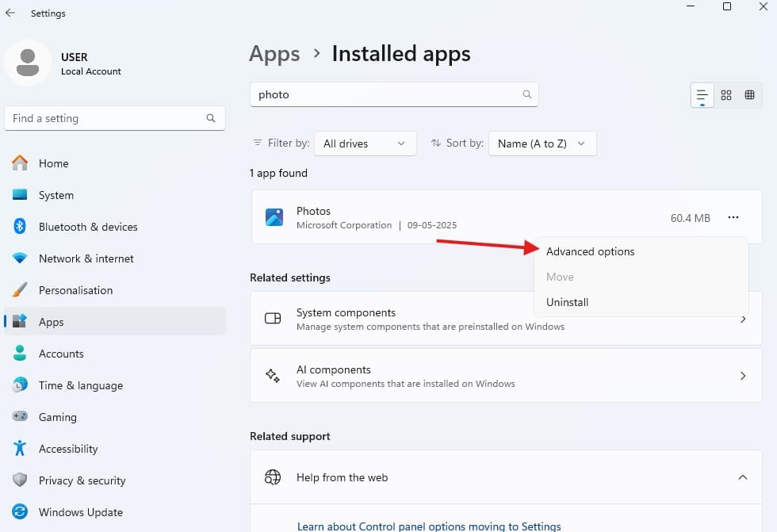Screen dimensions: 777x532
Task: Collapse the 'Help from the web' section
Action: point(743,477)
